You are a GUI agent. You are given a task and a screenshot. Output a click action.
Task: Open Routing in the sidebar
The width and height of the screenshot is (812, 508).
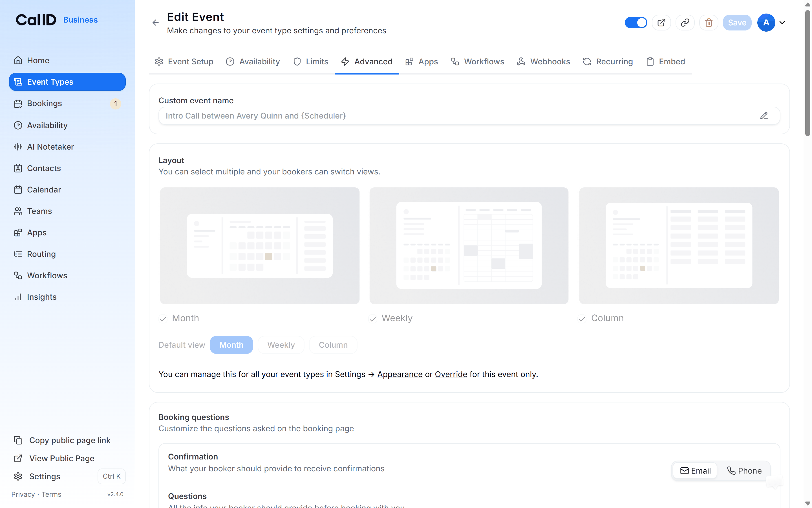67,254
